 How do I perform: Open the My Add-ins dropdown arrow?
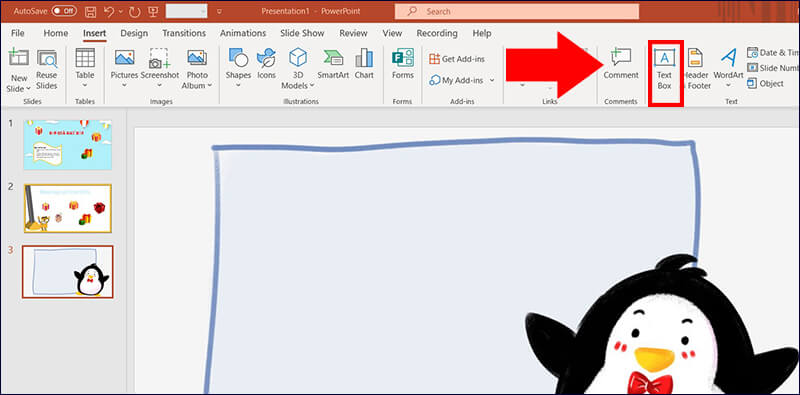click(x=492, y=81)
